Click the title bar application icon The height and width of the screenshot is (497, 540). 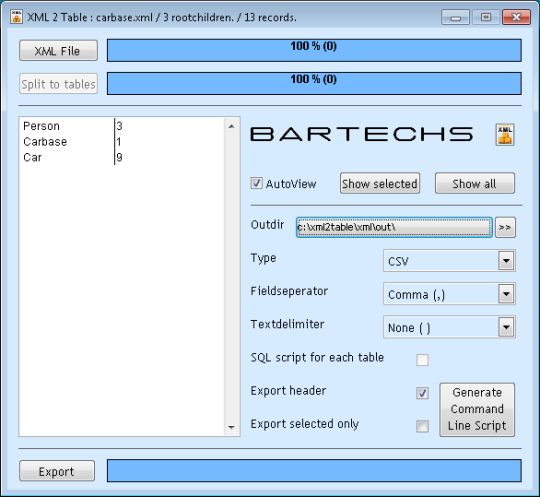click(x=16, y=17)
